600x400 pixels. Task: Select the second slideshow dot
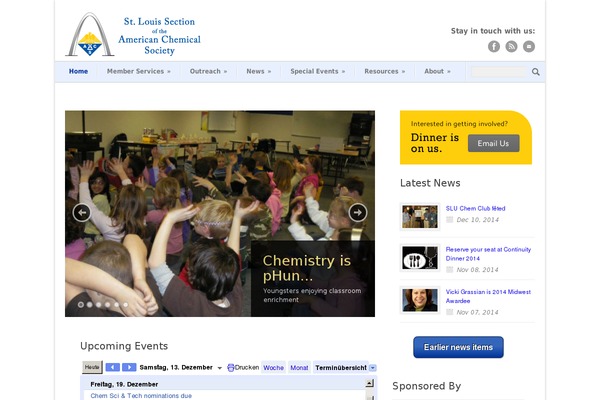(90, 305)
